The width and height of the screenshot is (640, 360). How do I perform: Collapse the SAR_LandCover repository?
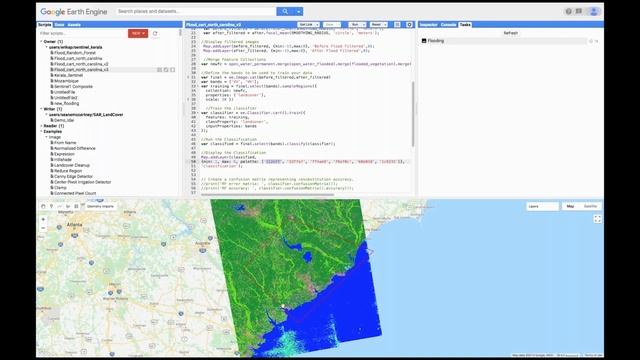pos(46,115)
